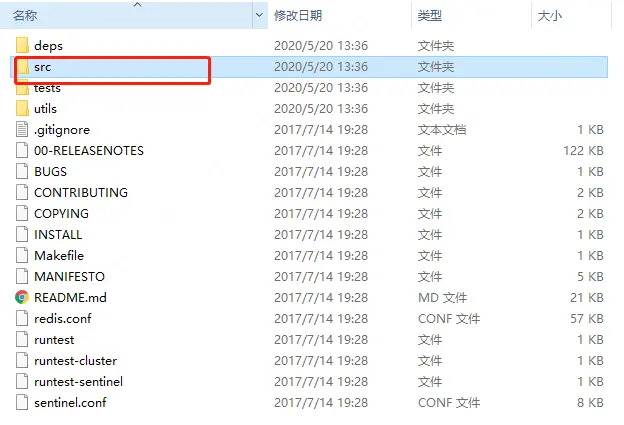Click the BUGS file icon
624x425 pixels.
tap(22, 172)
